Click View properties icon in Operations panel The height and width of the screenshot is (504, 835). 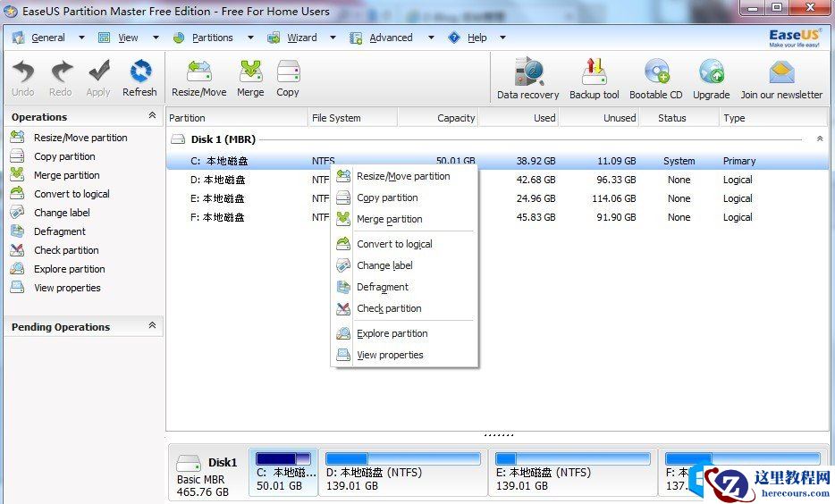click(17, 288)
